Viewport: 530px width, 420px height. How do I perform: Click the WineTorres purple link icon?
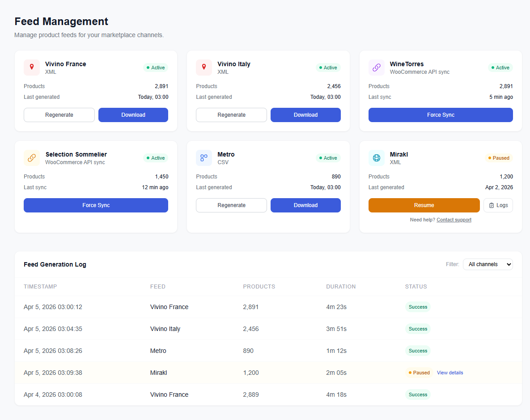(x=377, y=67)
